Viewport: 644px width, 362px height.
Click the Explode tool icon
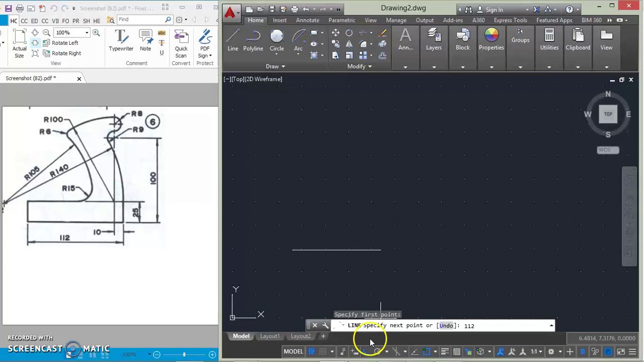click(382, 44)
